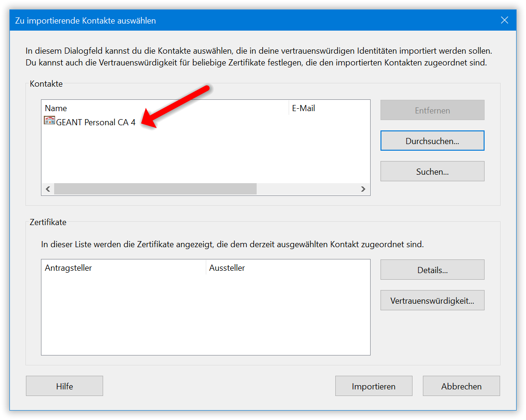Click the Aussteller column header
The image size is (526, 420).
(x=288, y=268)
